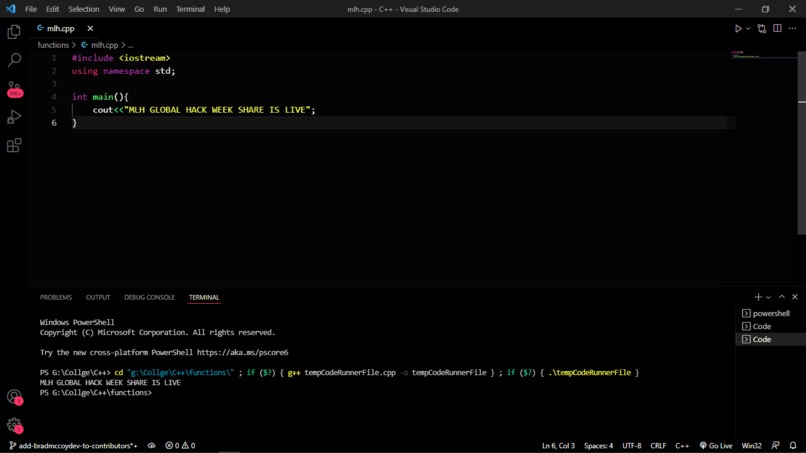Image resolution: width=806 pixels, height=453 pixels.
Task: Split the editor to the right
Action: pyautogui.click(x=777, y=29)
